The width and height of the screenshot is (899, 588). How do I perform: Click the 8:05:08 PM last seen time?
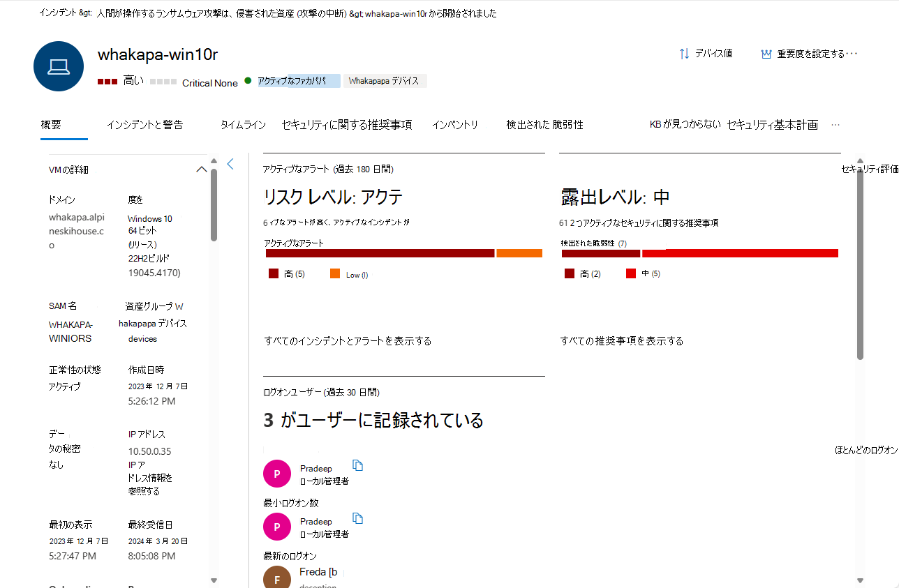point(151,556)
